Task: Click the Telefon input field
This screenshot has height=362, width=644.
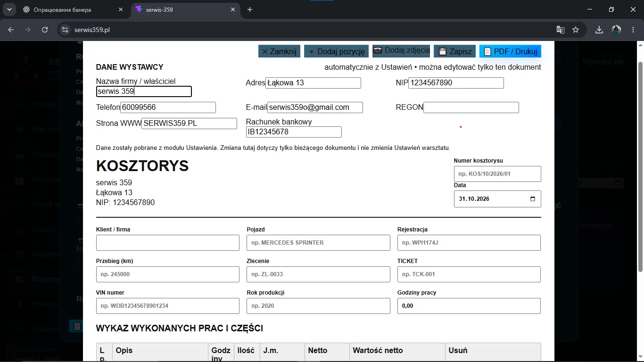Action: 168,107
